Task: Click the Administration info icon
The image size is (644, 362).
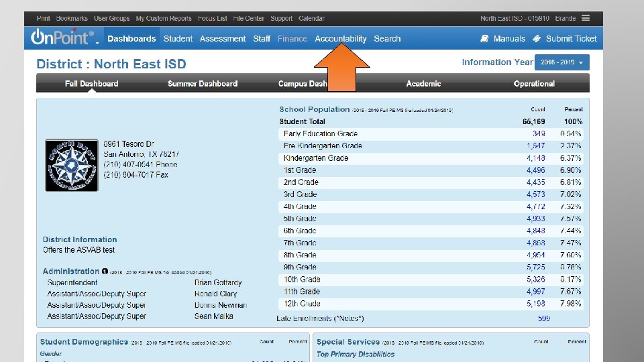Action: pyautogui.click(x=105, y=271)
